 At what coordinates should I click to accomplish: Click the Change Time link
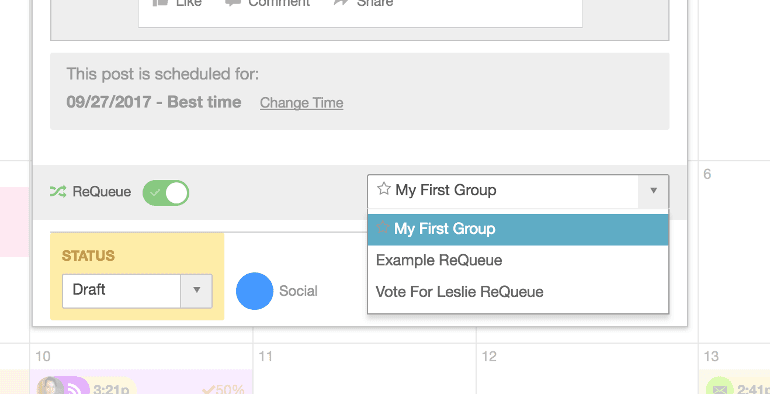tap(302, 103)
